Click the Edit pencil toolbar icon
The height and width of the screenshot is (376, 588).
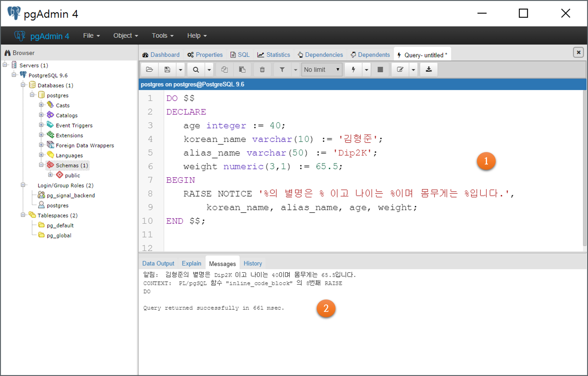click(400, 70)
